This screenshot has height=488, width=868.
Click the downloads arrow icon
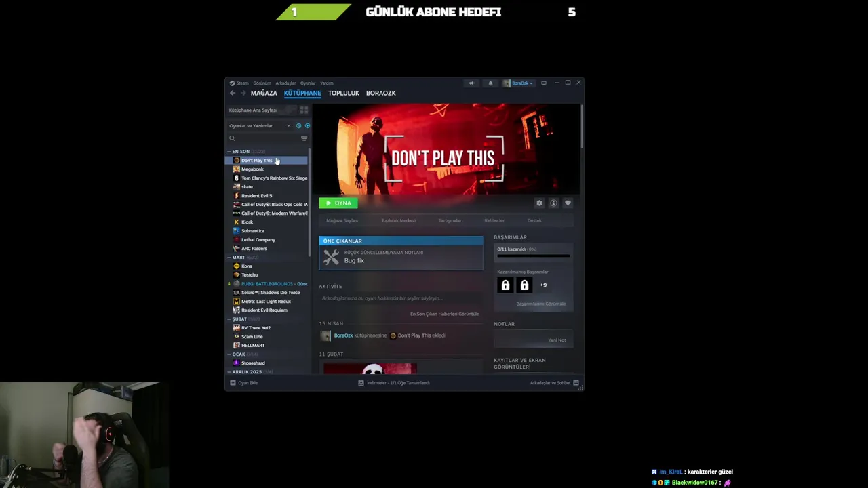coord(361,383)
